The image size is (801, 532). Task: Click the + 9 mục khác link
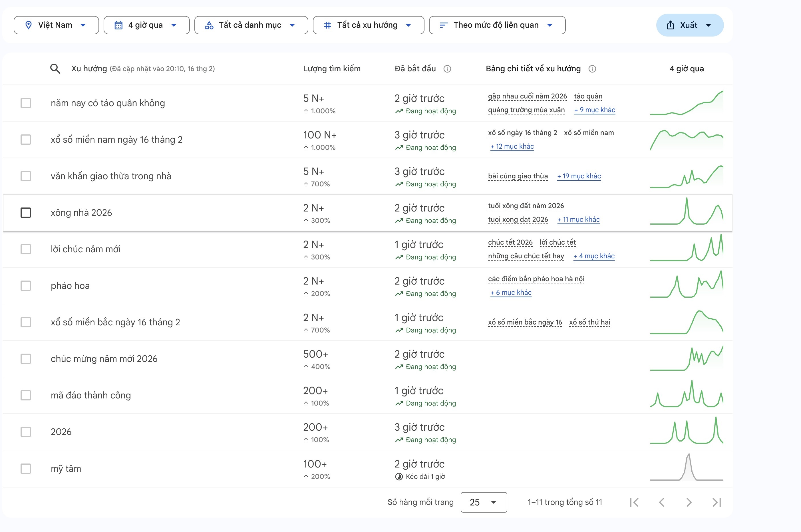click(x=594, y=110)
